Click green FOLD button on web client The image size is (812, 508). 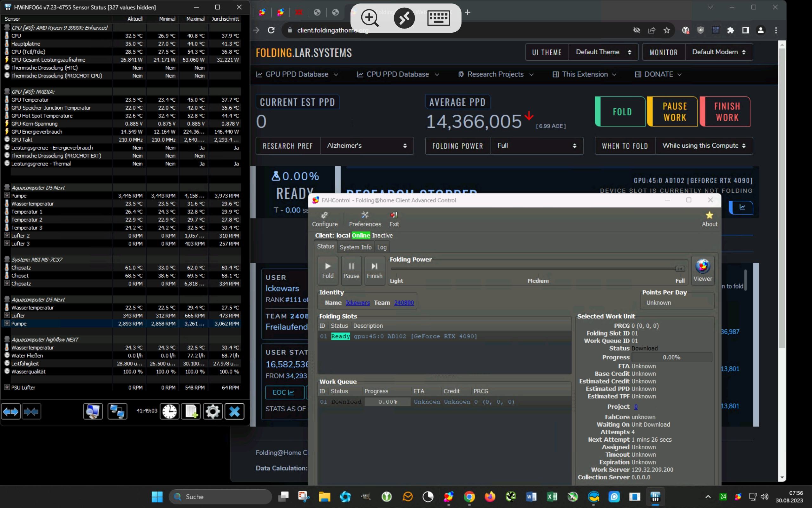621,111
